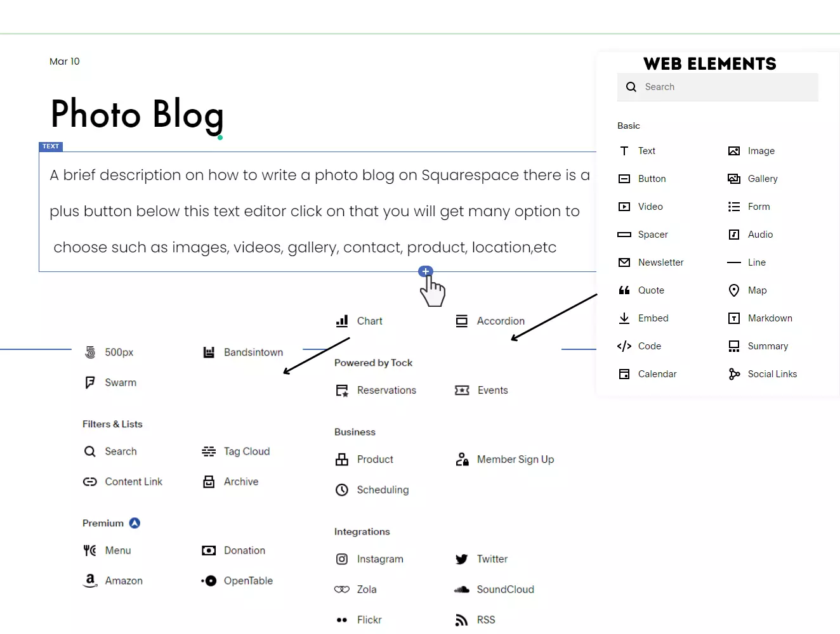Choose the Newsletter block
Screen dimensions: 840x634
651,262
